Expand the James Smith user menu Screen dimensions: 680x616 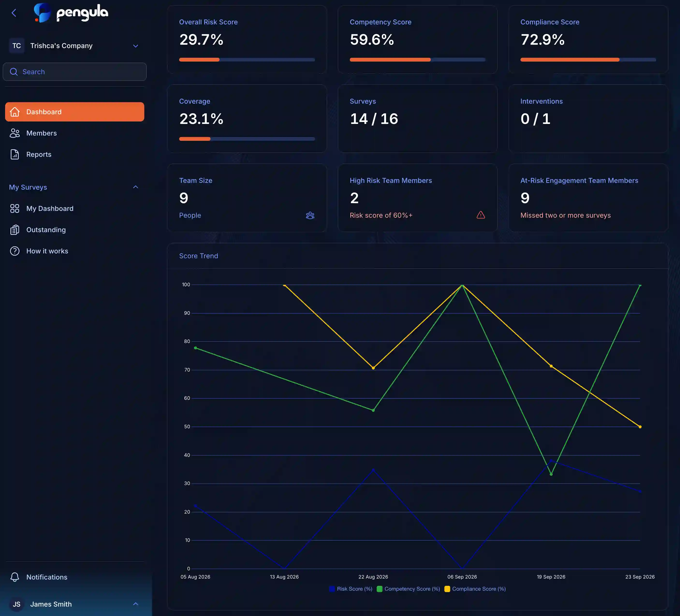tap(136, 604)
